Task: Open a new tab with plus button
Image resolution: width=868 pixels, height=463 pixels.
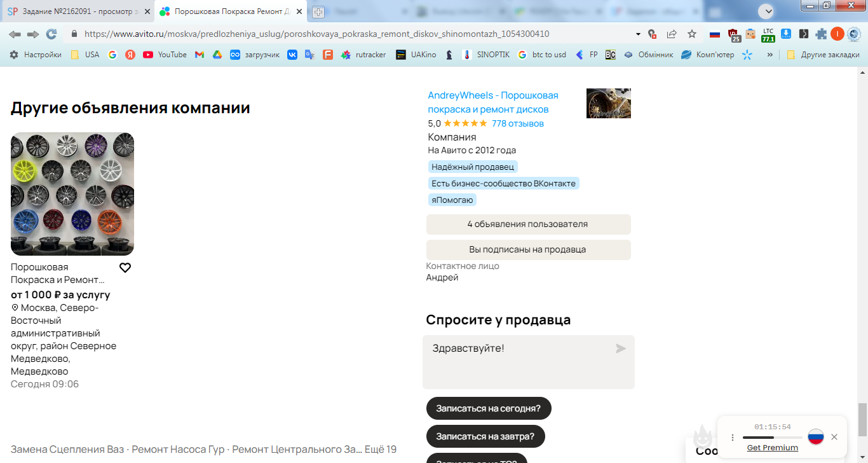Action: coord(318,11)
